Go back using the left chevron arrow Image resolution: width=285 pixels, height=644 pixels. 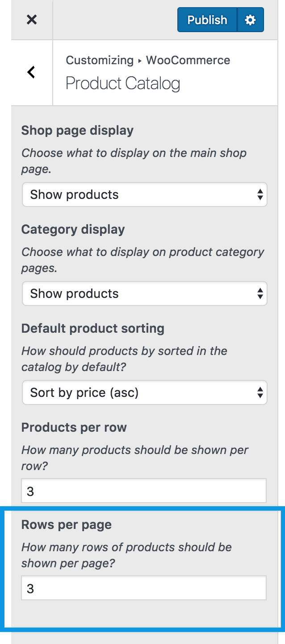31,72
